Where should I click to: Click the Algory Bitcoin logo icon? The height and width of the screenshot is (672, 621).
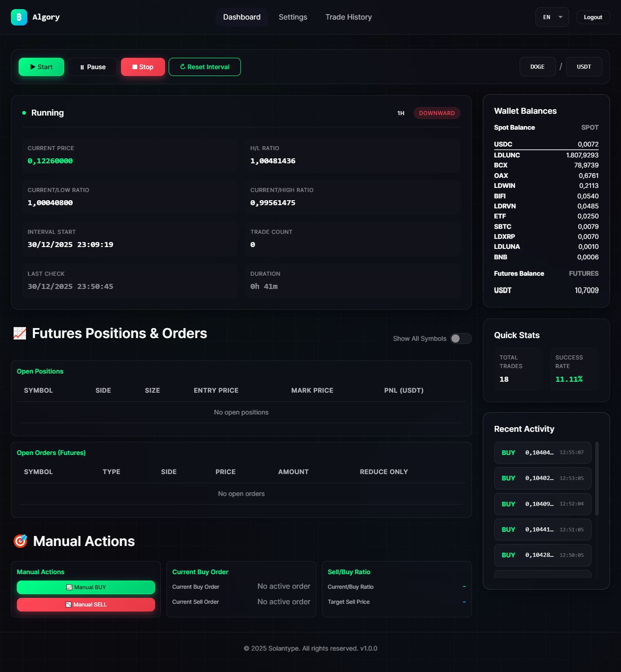pos(19,17)
